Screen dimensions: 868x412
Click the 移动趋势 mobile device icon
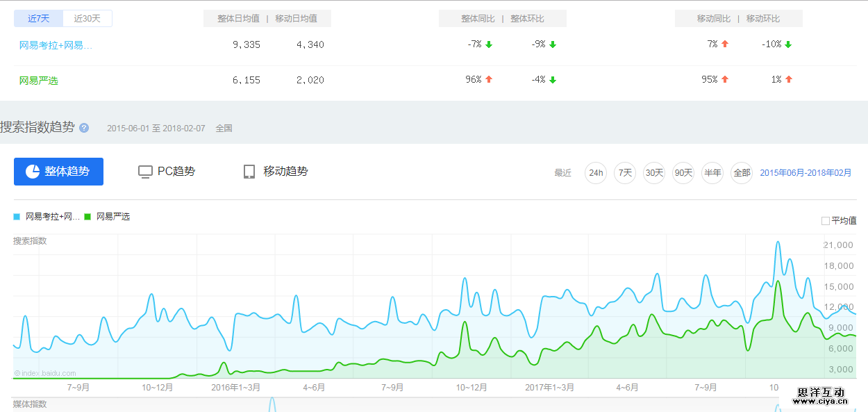tap(249, 172)
